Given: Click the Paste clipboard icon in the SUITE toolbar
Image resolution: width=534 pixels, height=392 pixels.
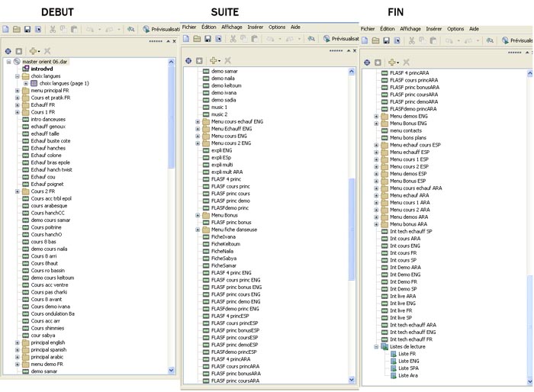Looking at the screenshot, I should [253, 38].
